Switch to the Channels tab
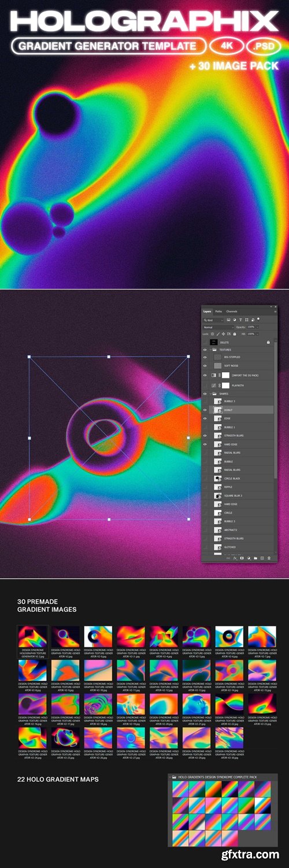Viewport: 289px width, 868px height. coord(232,311)
